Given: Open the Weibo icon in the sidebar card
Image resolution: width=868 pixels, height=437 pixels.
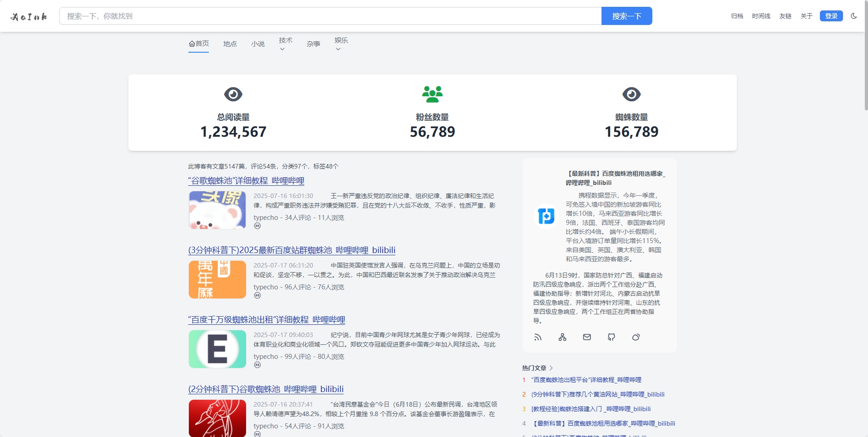Looking at the screenshot, I should coord(636,337).
